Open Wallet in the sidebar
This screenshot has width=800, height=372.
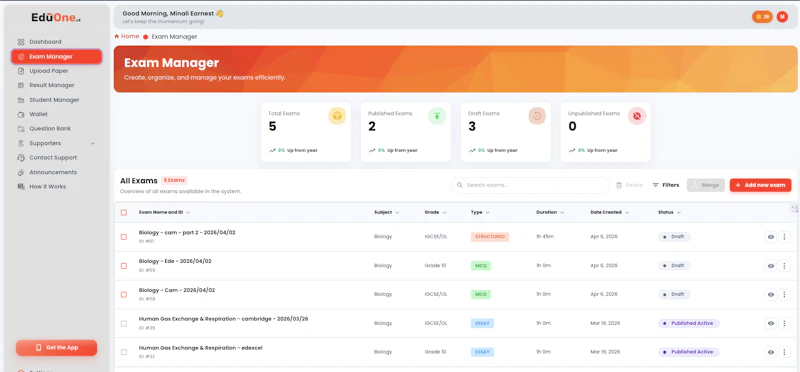point(38,114)
